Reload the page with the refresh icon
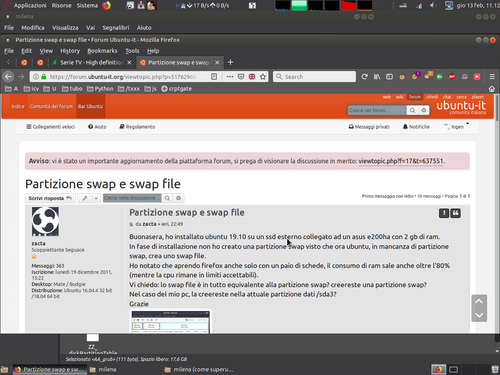Image resolution: width=500 pixels, height=375 pixels. click(364, 77)
